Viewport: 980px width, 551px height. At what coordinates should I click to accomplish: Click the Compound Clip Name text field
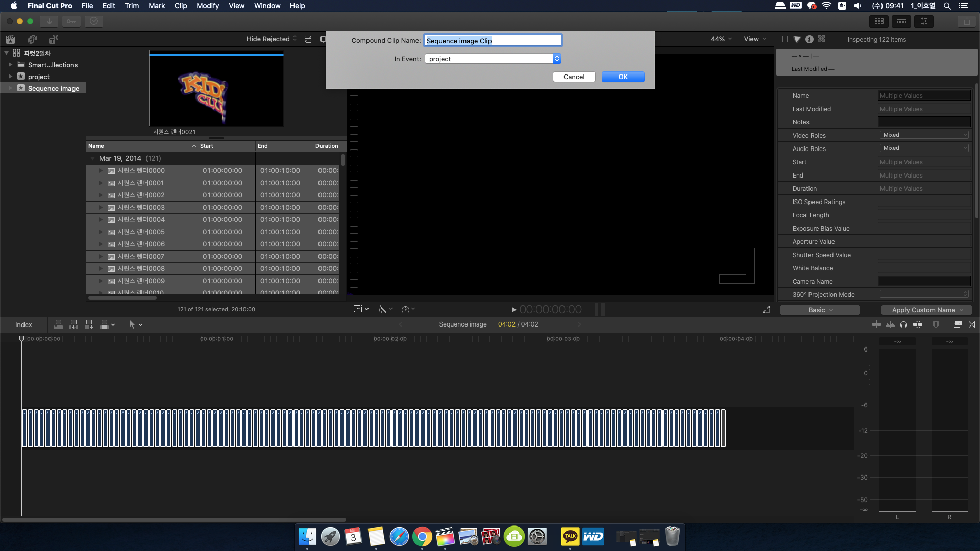(493, 41)
